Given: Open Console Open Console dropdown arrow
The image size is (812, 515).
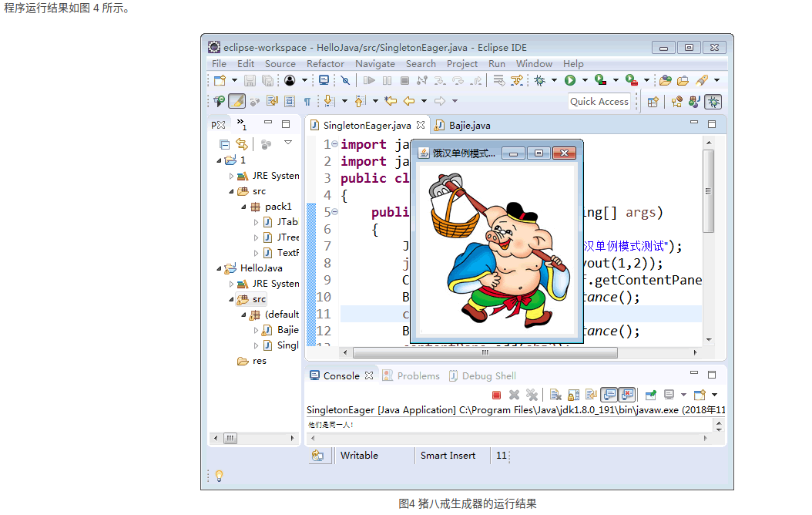Looking at the screenshot, I should coord(714,396).
